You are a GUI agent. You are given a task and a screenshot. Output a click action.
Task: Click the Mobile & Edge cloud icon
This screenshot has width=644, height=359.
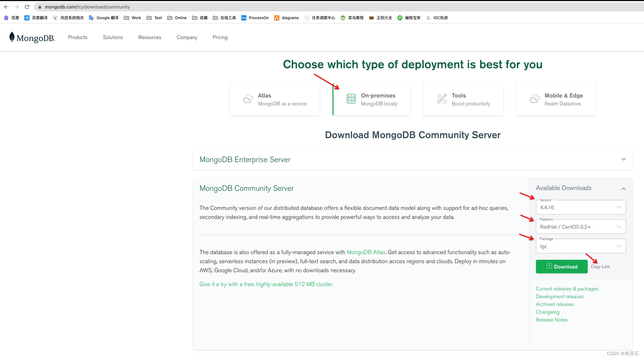point(535,99)
